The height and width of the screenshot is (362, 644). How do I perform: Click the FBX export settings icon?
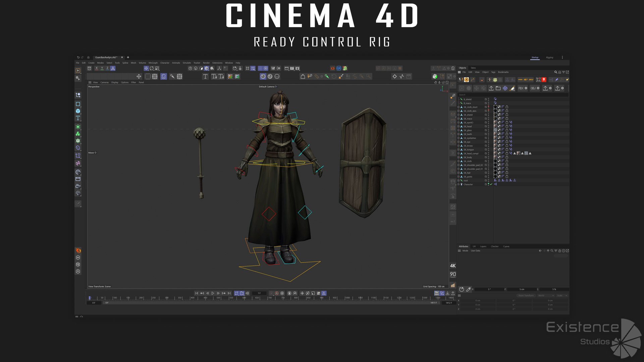523,88
